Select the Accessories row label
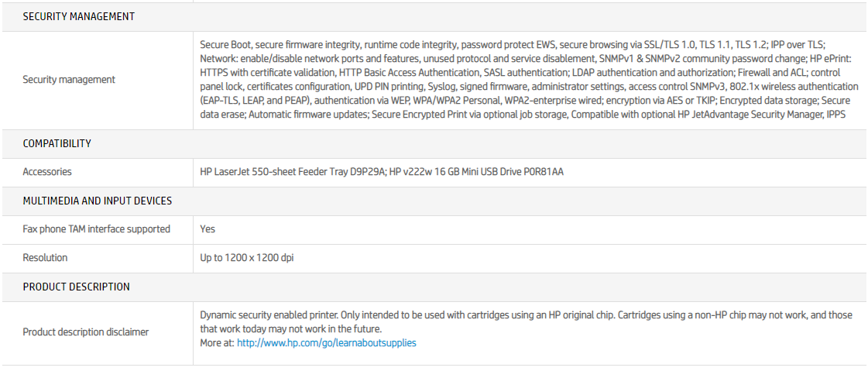 point(47,171)
